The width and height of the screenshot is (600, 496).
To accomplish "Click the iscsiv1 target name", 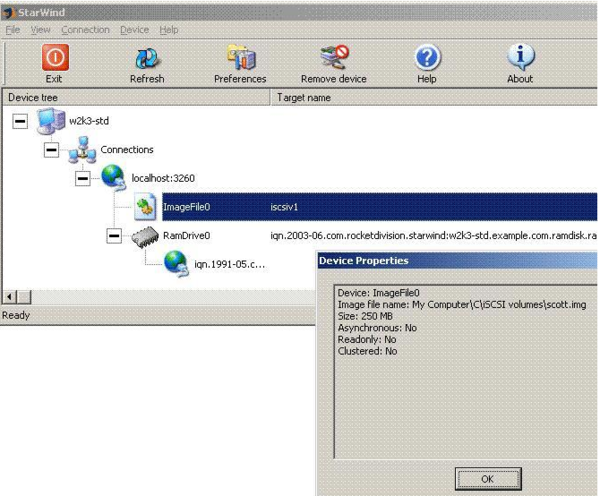I will pyautogui.click(x=284, y=207).
